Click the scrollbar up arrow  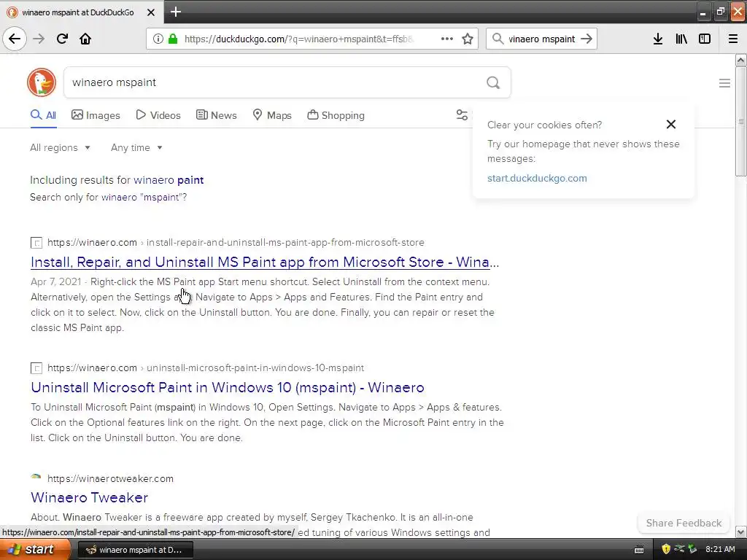(740, 60)
